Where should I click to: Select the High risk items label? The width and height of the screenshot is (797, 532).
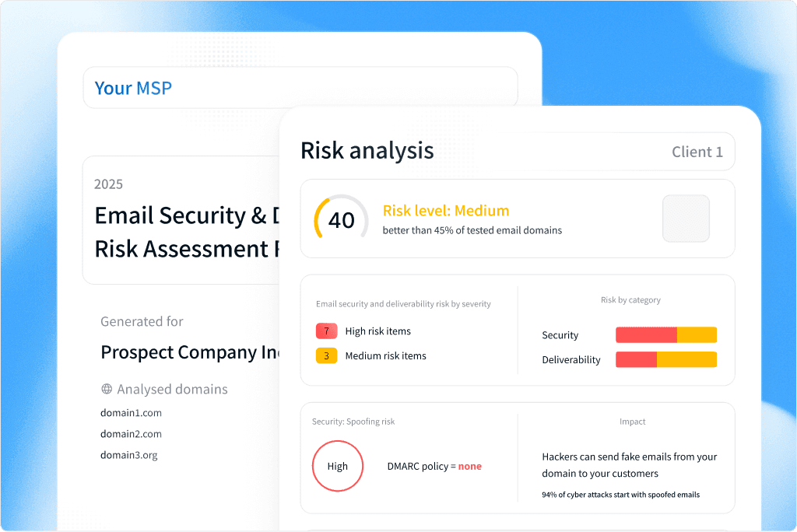pos(377,331)
